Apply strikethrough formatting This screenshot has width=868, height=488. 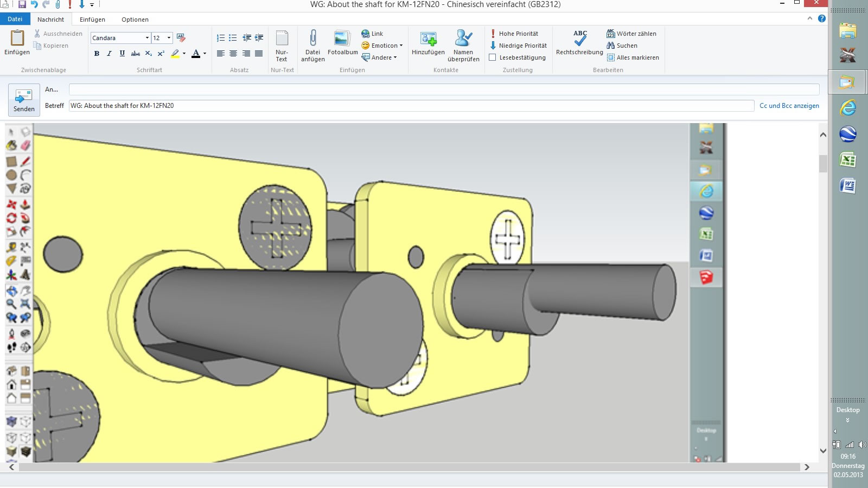click(x=136, y=54)
